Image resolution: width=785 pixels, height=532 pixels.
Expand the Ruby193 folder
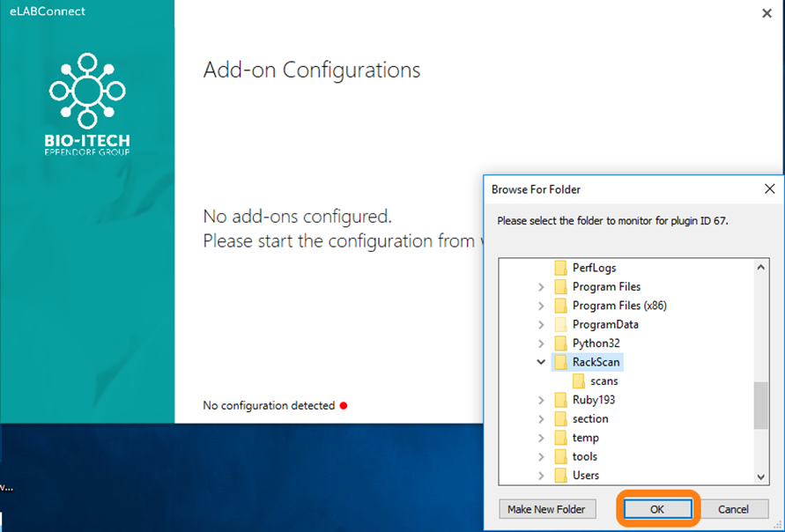click(x=541, y=400)
